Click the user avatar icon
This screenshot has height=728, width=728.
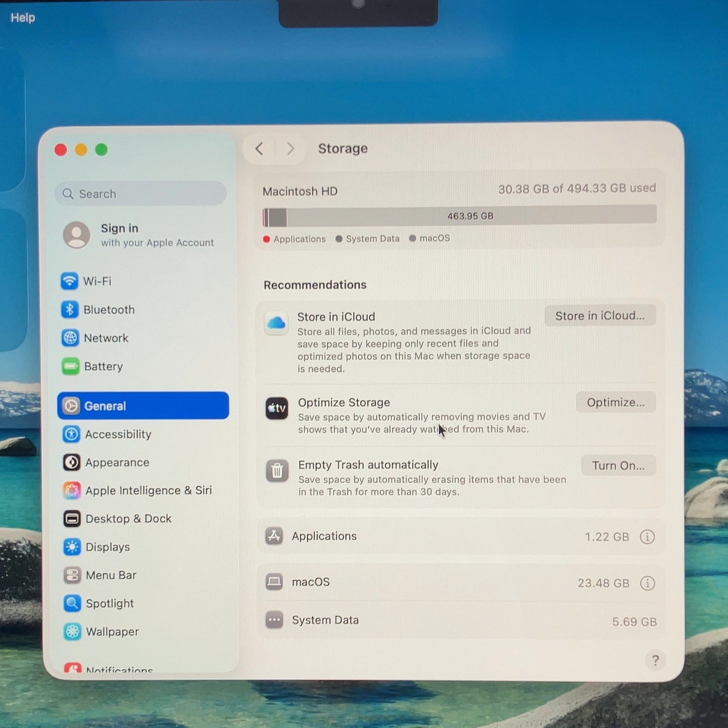click(77, 235)
